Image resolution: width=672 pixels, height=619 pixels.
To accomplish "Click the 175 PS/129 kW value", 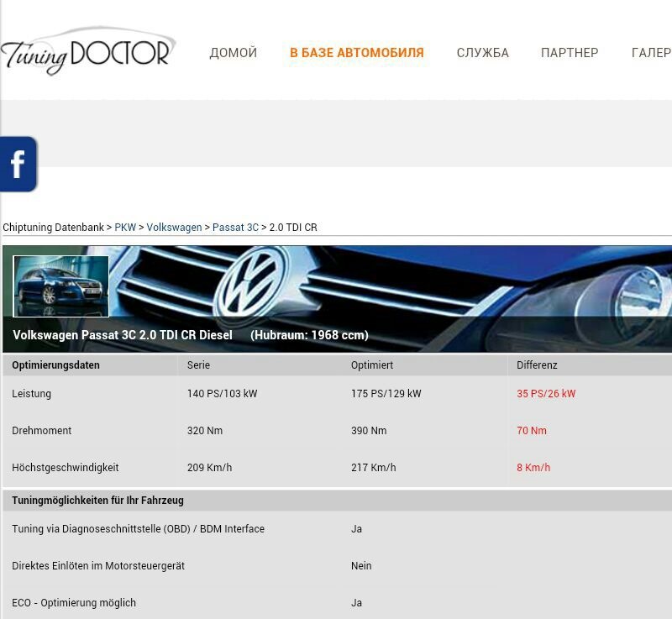I will (386, 394).
